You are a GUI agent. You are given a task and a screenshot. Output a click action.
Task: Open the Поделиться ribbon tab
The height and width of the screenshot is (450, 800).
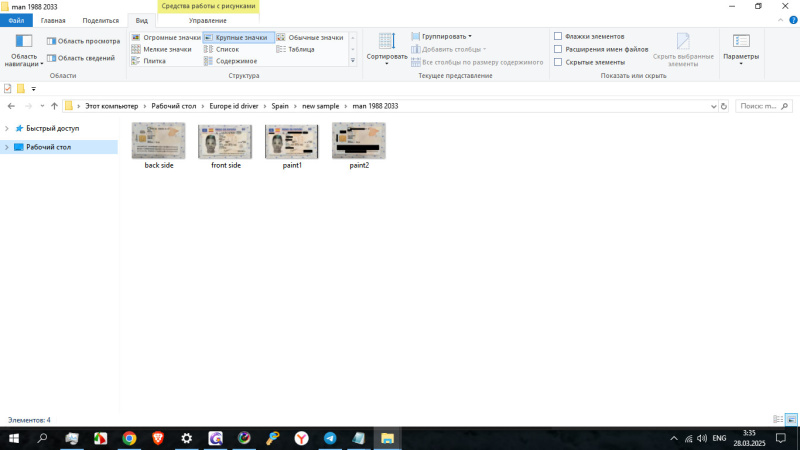tap(99, 20)
